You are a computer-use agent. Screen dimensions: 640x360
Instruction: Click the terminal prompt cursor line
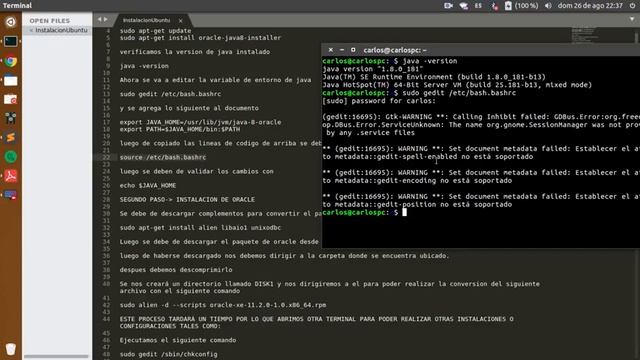tap(364, 212)
